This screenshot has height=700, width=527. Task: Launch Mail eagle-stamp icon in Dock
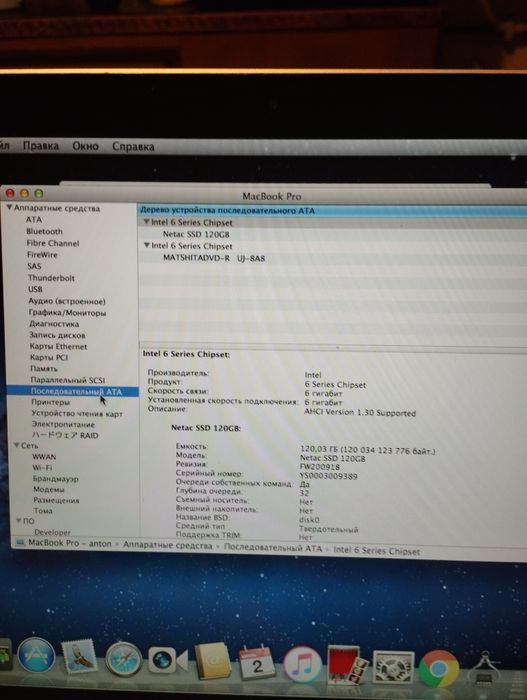tap(79, 656)
